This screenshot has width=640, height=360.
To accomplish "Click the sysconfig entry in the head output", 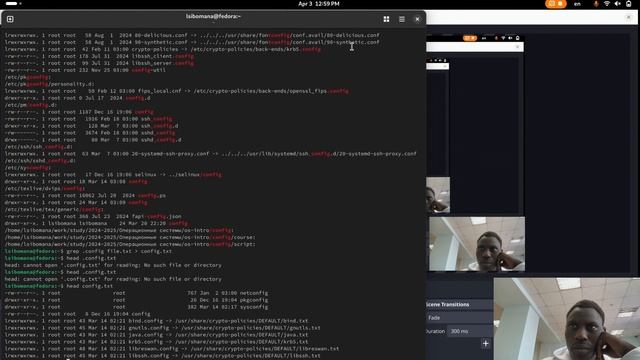I will (x=136, y=307).
